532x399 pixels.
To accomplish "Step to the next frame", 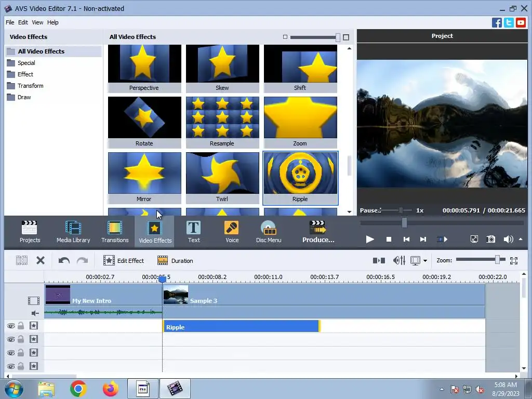I will 423,240.
